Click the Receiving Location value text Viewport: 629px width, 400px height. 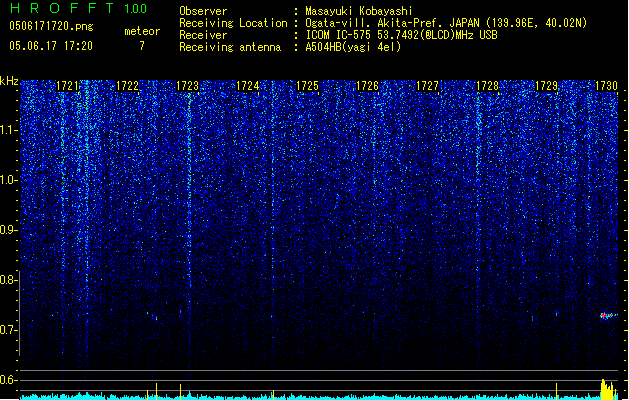pyautogui.click(x=446, y=23)
